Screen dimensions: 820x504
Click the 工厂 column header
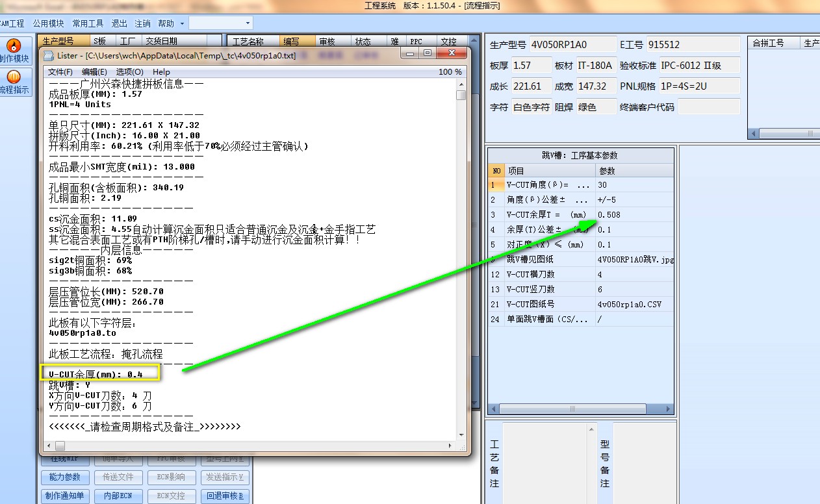[130, 42]
